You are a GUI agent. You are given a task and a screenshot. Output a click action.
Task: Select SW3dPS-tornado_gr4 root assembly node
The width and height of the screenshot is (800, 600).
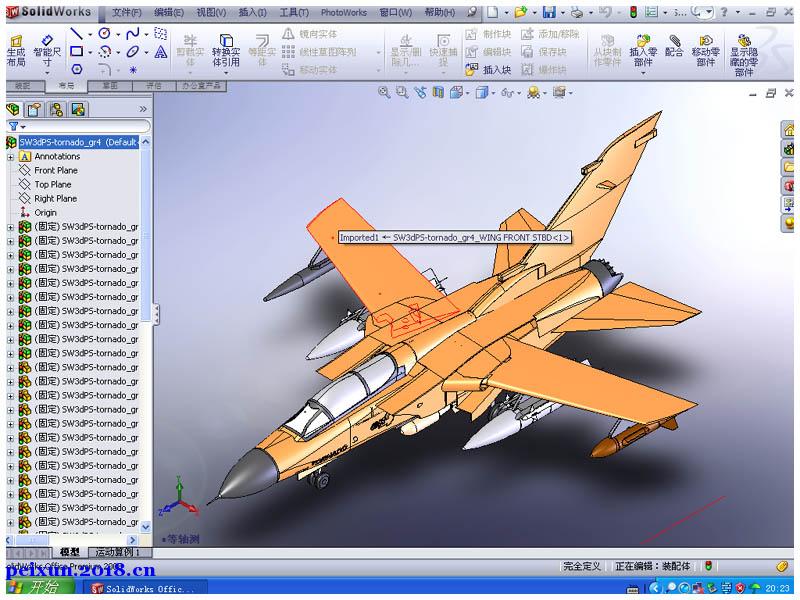point(78,142)
